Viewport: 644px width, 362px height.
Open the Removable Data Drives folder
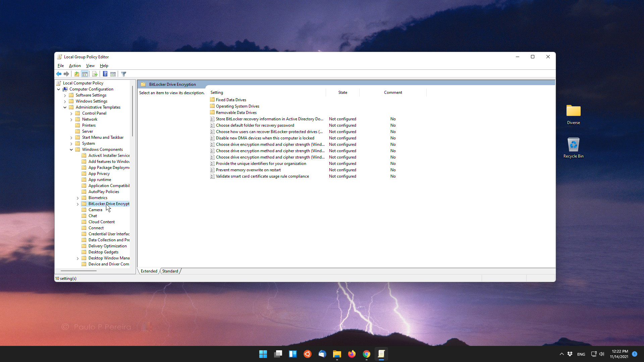pos(236,113)
